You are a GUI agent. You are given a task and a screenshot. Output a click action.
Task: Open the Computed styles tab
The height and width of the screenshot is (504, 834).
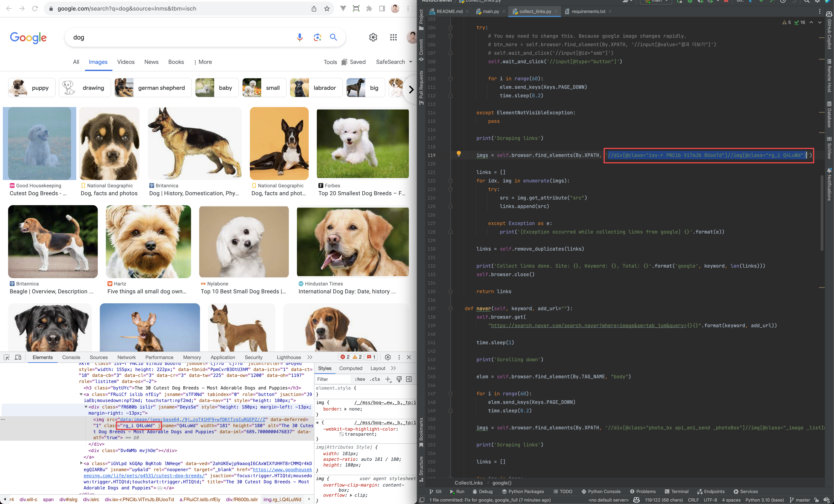(351, 368)
